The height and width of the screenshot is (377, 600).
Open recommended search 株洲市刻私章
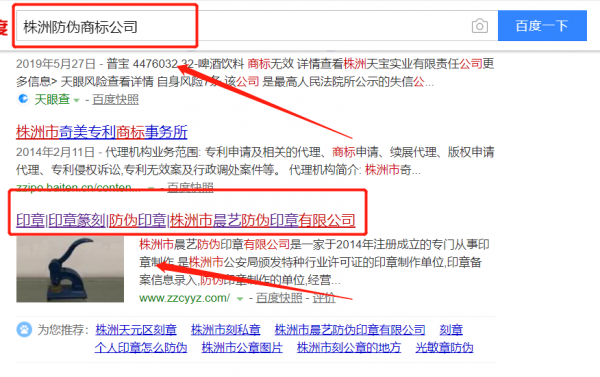pos(226,330)
